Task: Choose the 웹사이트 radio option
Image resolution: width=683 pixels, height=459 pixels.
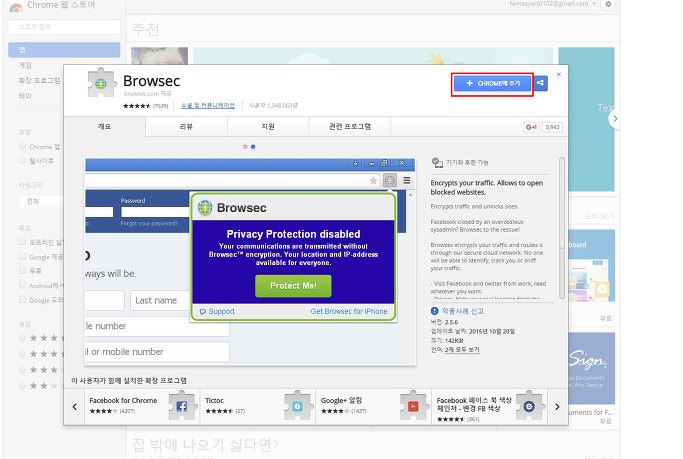Action: click(x=23, y=161)
